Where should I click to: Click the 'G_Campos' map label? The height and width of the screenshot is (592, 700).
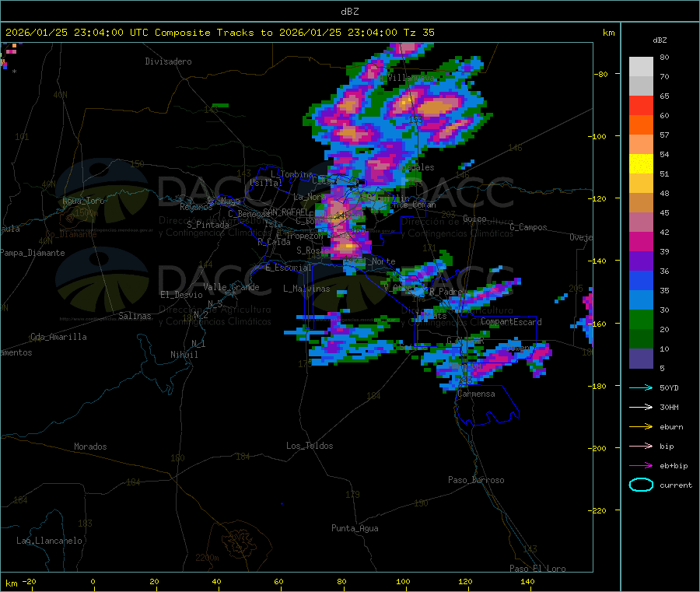pyautogui.click(x=528, y=227)
